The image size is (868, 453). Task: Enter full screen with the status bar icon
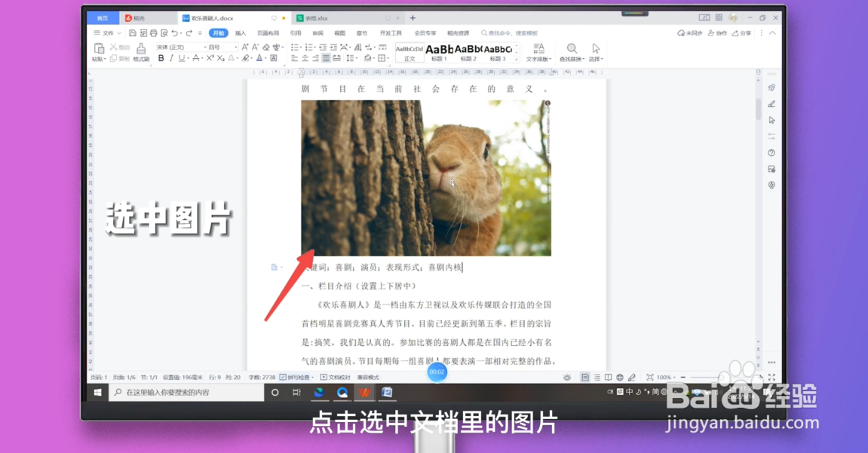[x=771, y=377]
